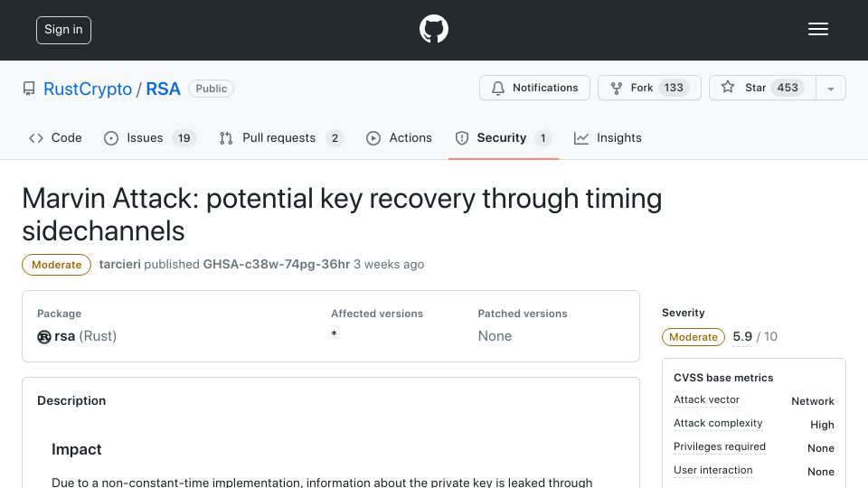The image size is (868, 488).
Task: Click the Pull requests icon
Action: 226,138
